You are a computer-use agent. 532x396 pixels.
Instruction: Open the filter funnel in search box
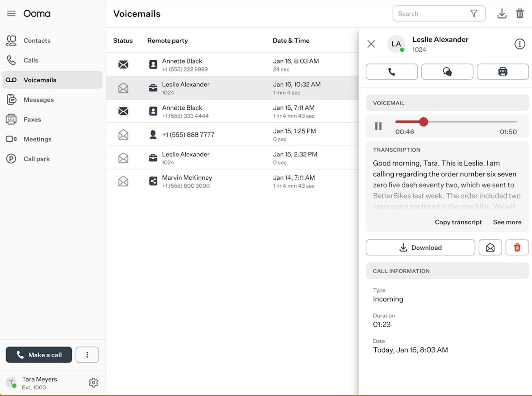(474, 14)
